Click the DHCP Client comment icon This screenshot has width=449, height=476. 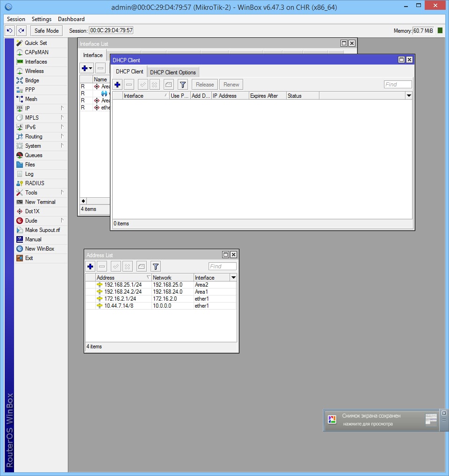169,84
